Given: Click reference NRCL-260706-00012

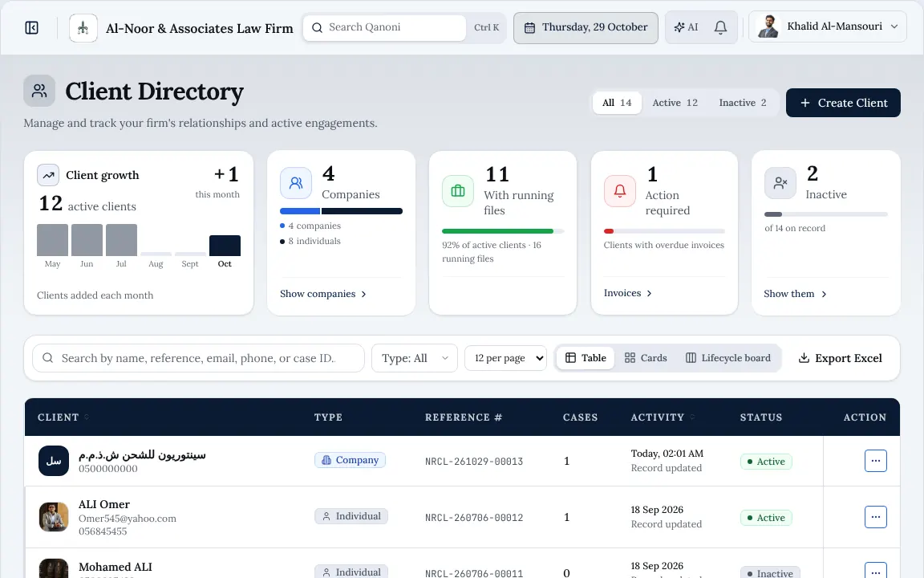Looking at the screenshot, I should (x=474, y=517).
